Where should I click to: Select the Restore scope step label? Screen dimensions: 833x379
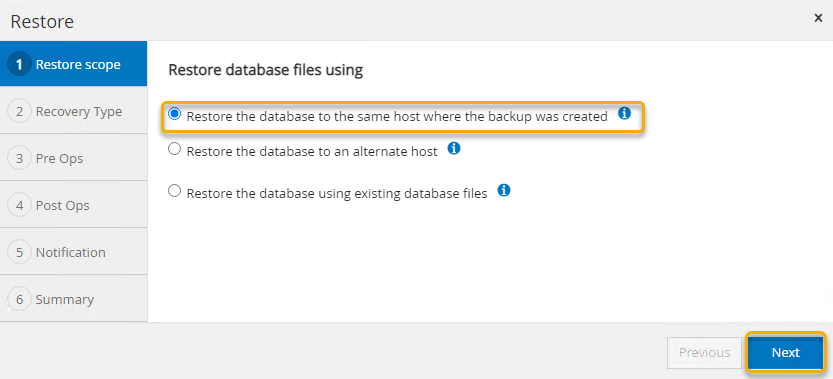(78, 65)
